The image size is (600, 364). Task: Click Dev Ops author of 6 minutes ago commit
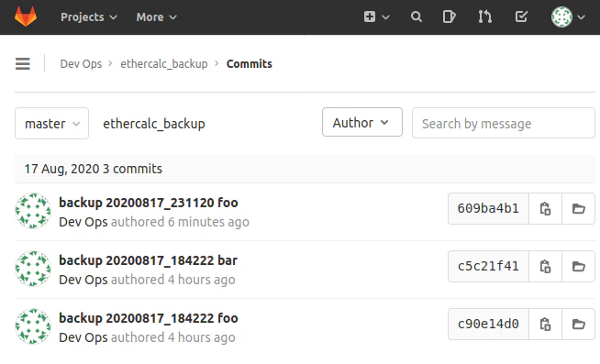coord(83,222)
